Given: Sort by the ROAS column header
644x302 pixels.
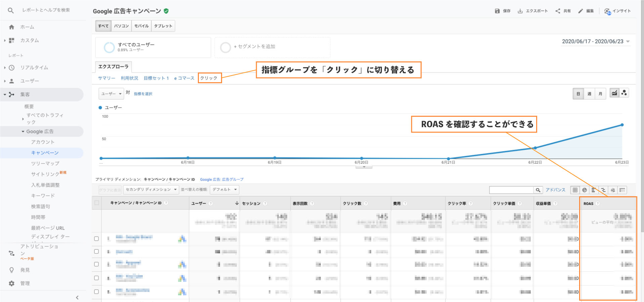Looking at the screenshot, I should click(x=588, y=203).
